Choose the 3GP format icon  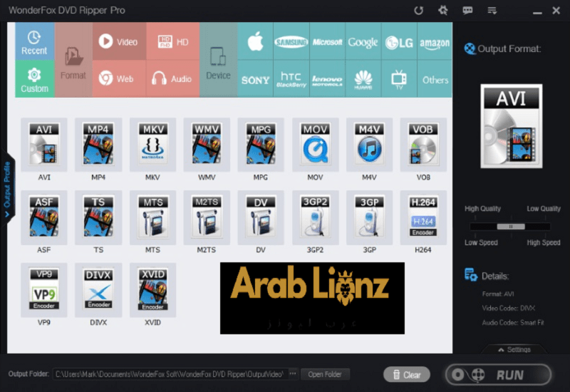pos(369,217)
